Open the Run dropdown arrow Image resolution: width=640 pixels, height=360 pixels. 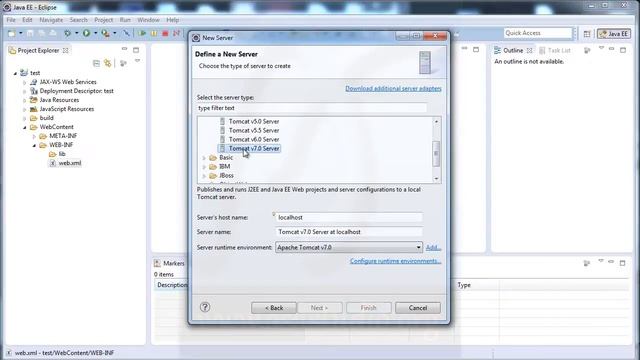click(96, 33)
